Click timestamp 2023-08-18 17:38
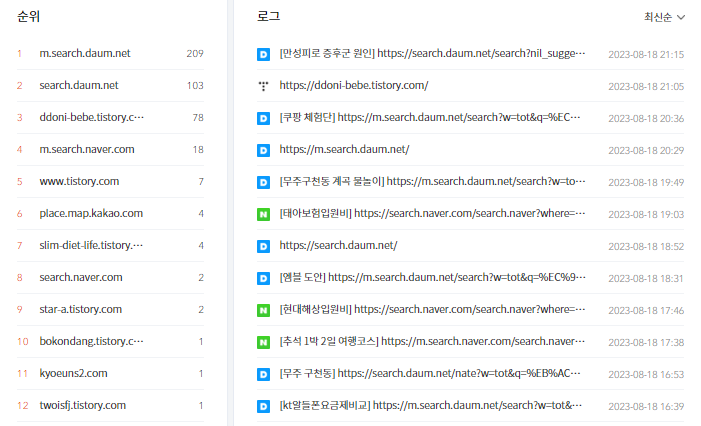The height and width of the screenshot is (426, 701). (646, 342)
